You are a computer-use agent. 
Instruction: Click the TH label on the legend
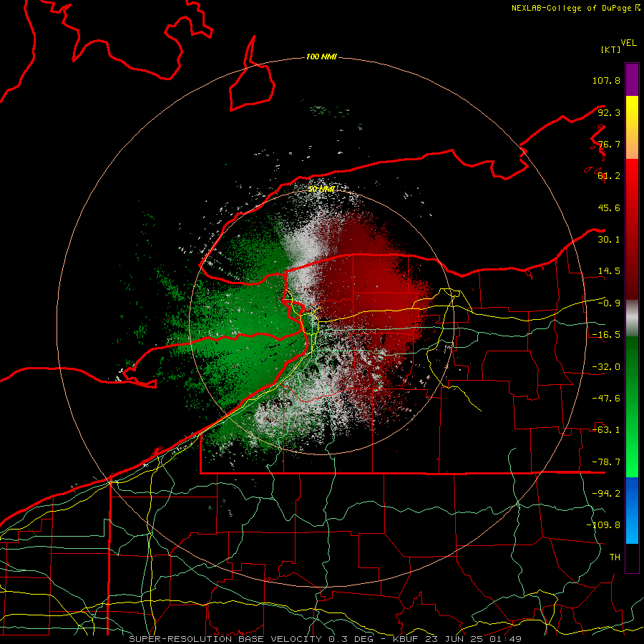tap(615, 557)
